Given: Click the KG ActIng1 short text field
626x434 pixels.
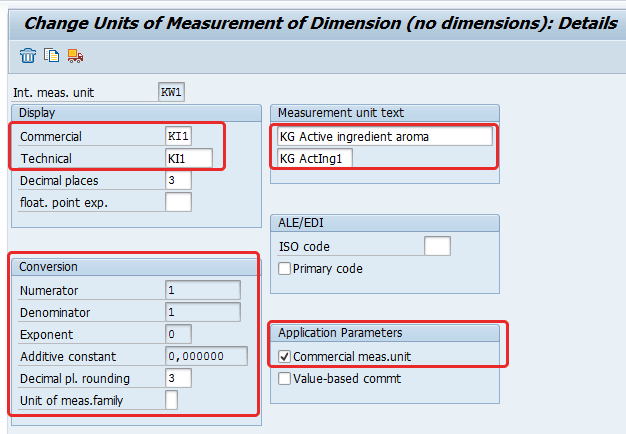Looking at the screenshot, I should [315, 158].
